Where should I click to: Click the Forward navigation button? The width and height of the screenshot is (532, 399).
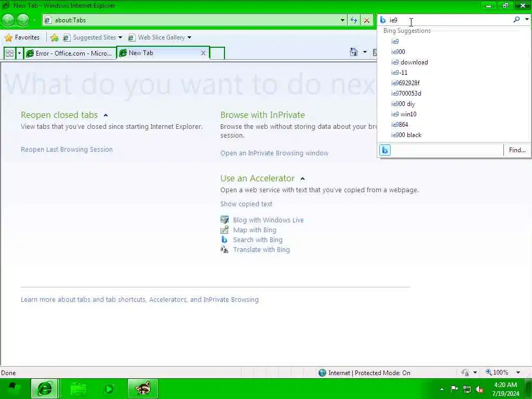coord(23,20)
